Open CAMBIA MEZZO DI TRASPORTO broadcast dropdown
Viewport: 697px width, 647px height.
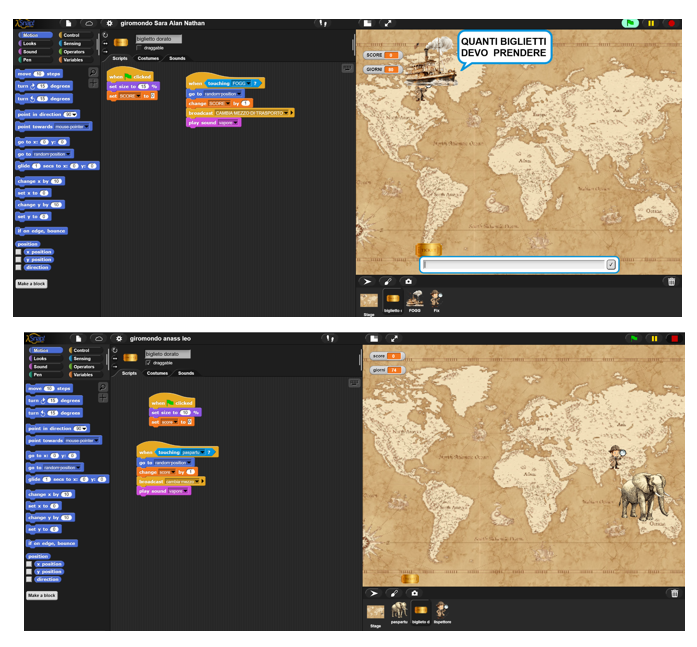[286, 113]
